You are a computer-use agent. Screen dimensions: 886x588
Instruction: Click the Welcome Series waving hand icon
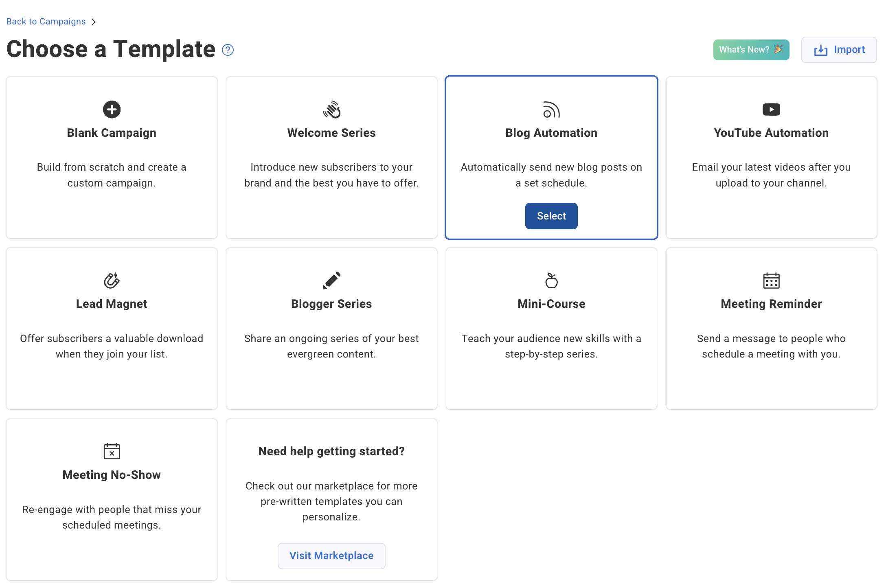point(331,109)
